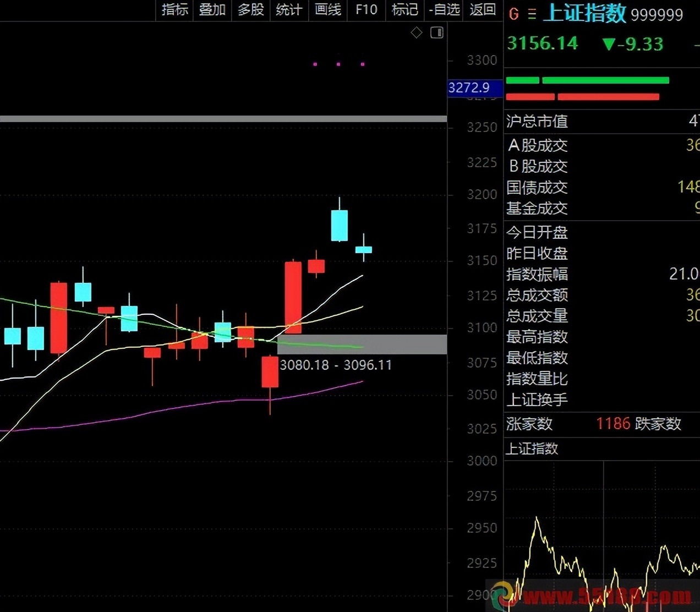Switch to the F10 fundamentals page
Viewport: 700px width, 612px height.
pos(366,10)
